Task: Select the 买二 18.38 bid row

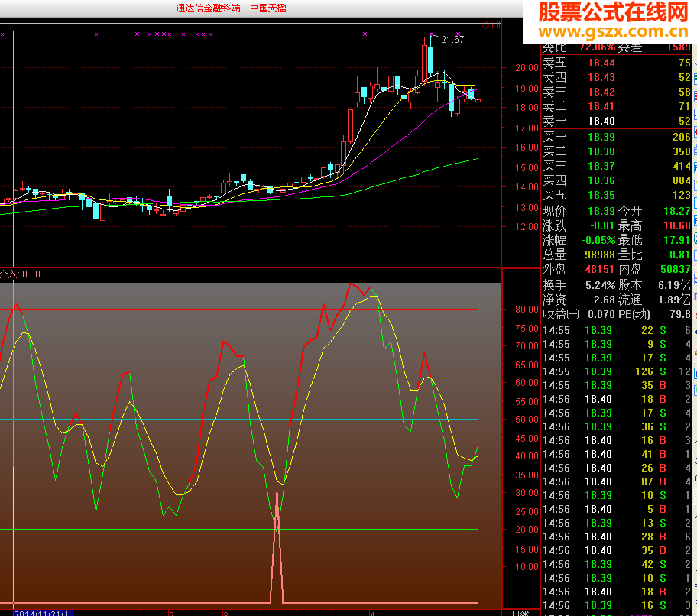Action: point(617,151)
